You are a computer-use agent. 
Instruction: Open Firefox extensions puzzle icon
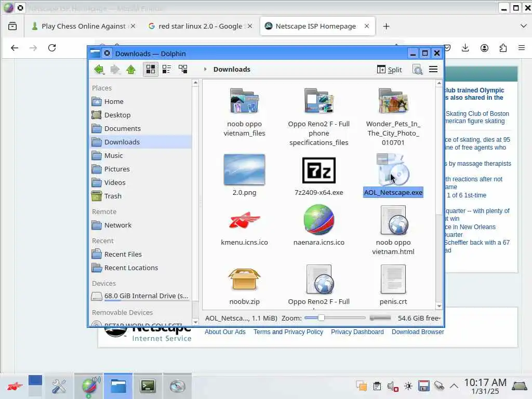point(503,48)
